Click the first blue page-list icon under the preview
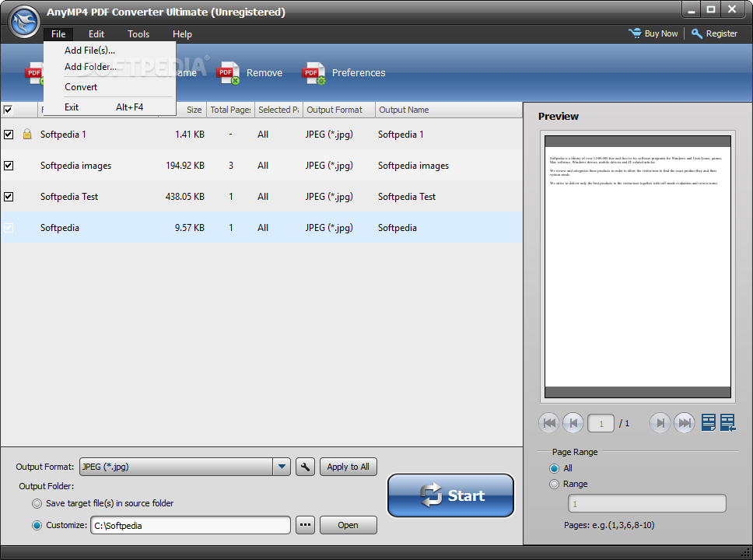The image size is (753, 560). coord(709,422)
